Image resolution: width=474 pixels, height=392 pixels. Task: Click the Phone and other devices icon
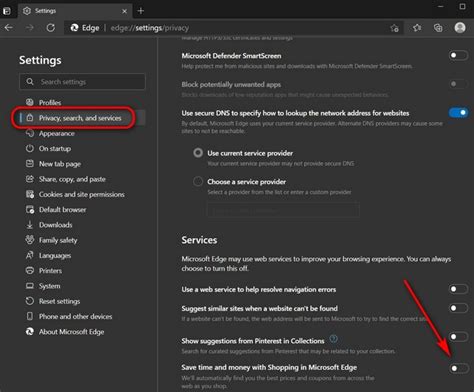tap(30, 316)
